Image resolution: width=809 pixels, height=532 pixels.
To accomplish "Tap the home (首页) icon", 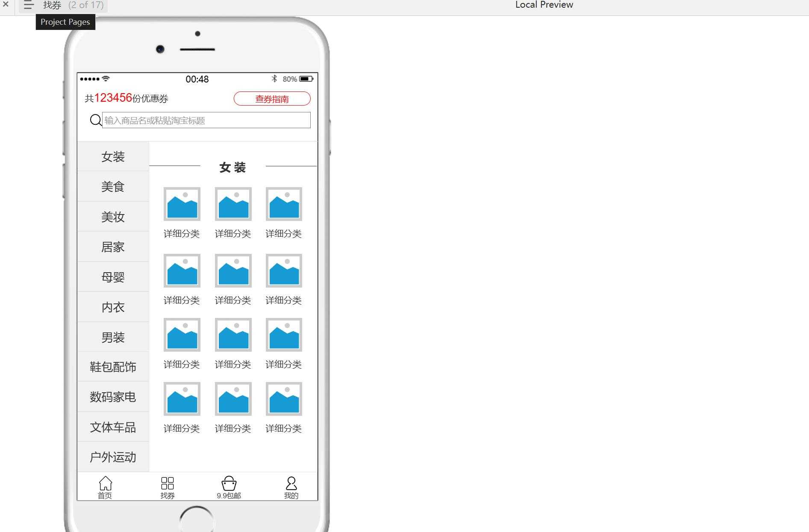I will click(105, 484).
